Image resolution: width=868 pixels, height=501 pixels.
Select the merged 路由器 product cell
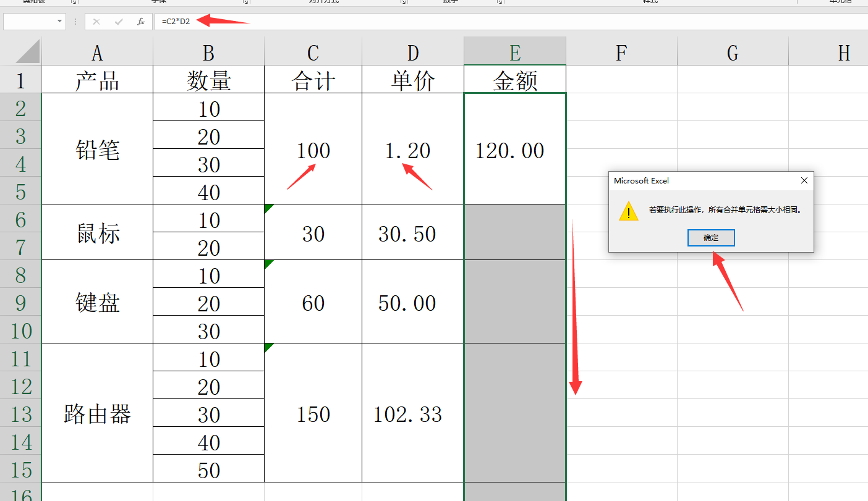[x=97, y=413]
